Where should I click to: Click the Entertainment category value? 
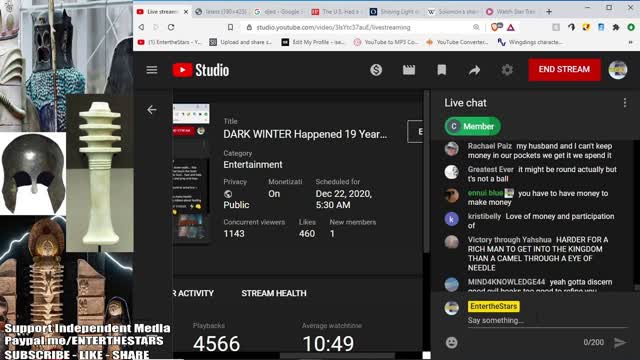[253, 164]
